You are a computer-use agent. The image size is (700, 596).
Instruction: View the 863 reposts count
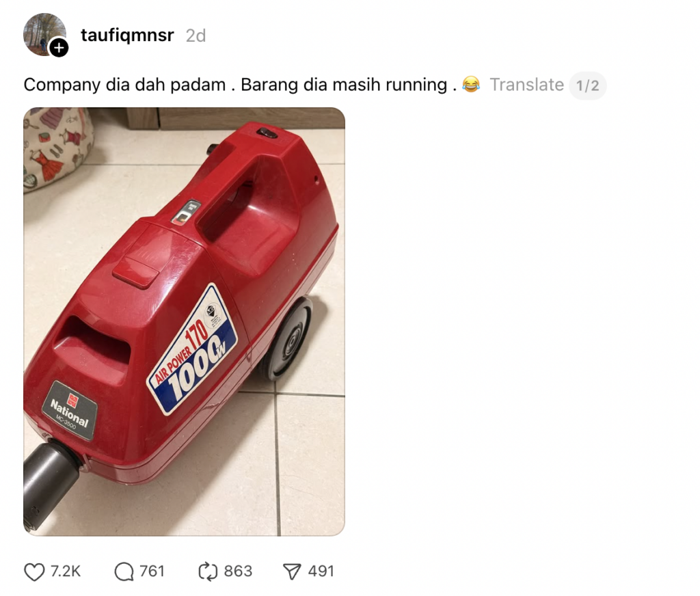click(x=238, y=571)
